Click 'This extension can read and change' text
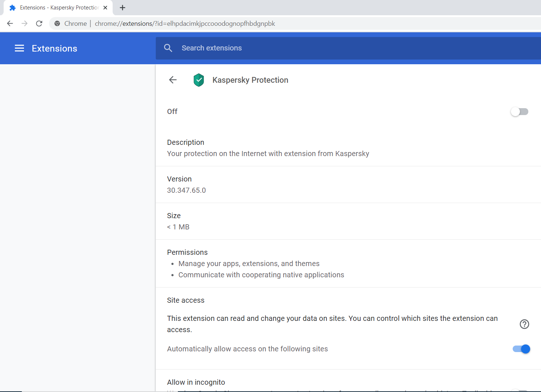The height and width of the screenshot is (392, 541). pos(332,324)
